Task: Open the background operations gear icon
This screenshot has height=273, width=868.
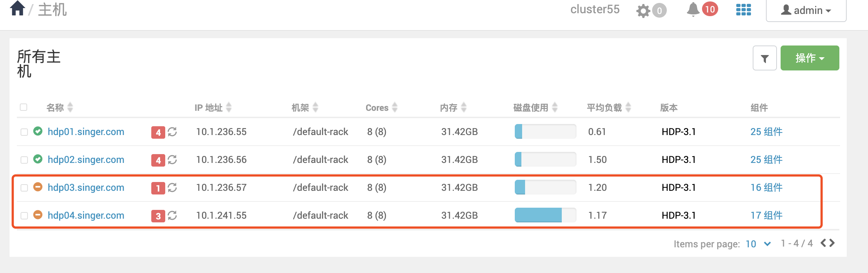Action: tap(643, 11)
